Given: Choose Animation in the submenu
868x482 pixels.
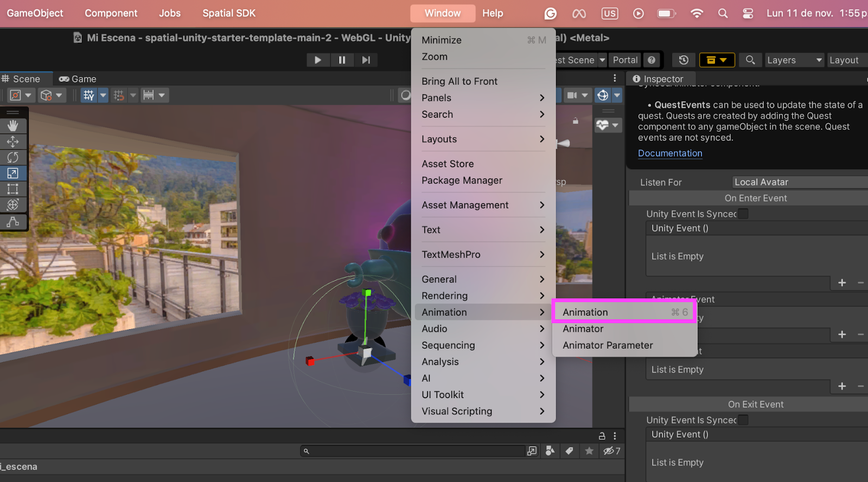Looking at the screenshot, I should pyautogui.click(x=624, y=312).
